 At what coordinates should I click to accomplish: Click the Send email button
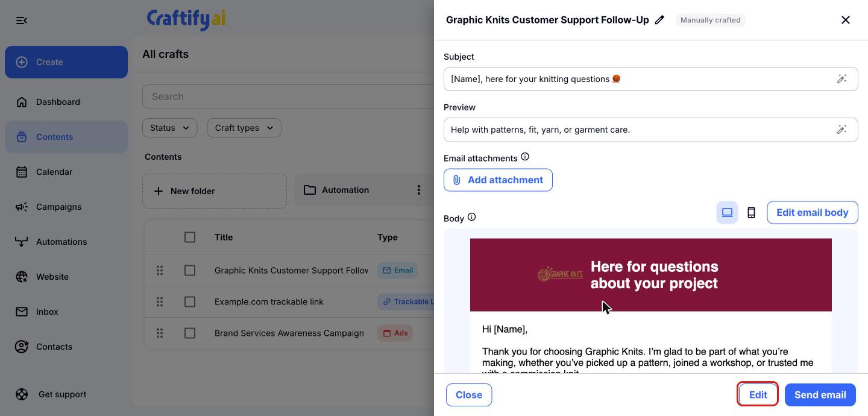coord(820,395)
